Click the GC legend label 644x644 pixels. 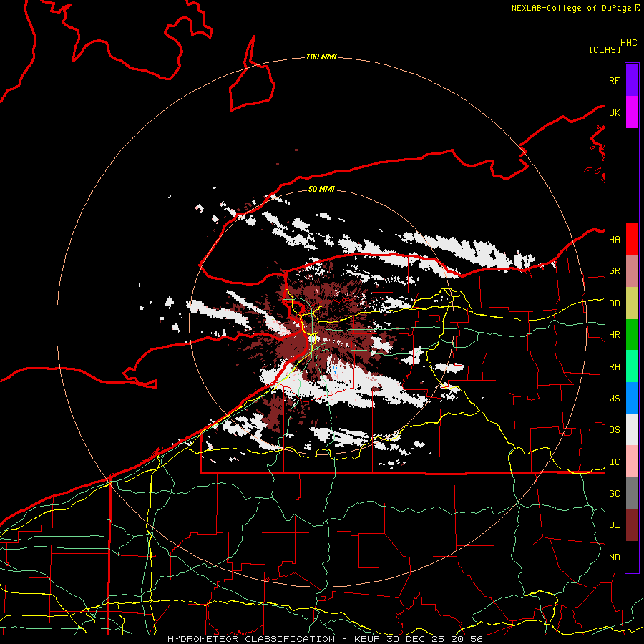click(614, 493)
